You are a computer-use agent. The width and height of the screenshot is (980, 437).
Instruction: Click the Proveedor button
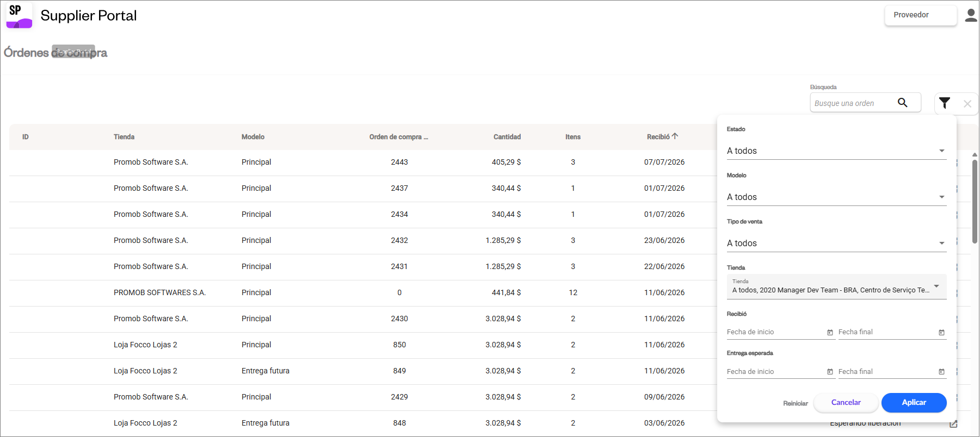point(921,15)
